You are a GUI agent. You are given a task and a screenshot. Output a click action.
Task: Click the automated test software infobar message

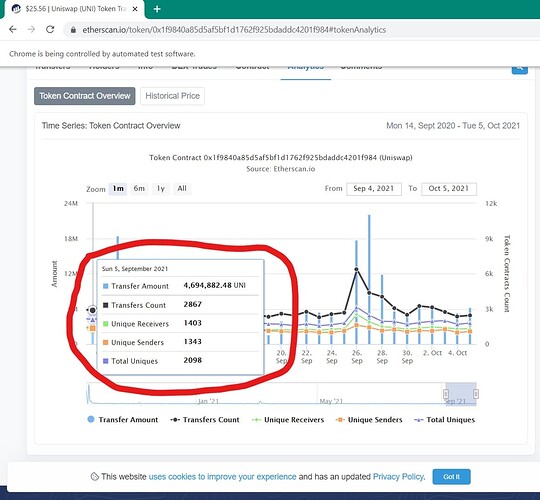tap(102, 54)
